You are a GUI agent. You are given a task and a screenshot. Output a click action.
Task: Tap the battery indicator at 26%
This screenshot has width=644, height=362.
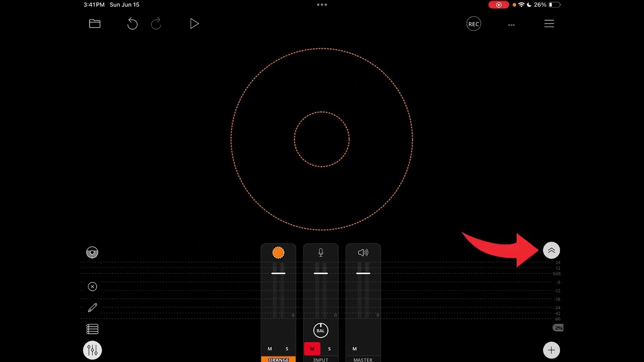554,5
